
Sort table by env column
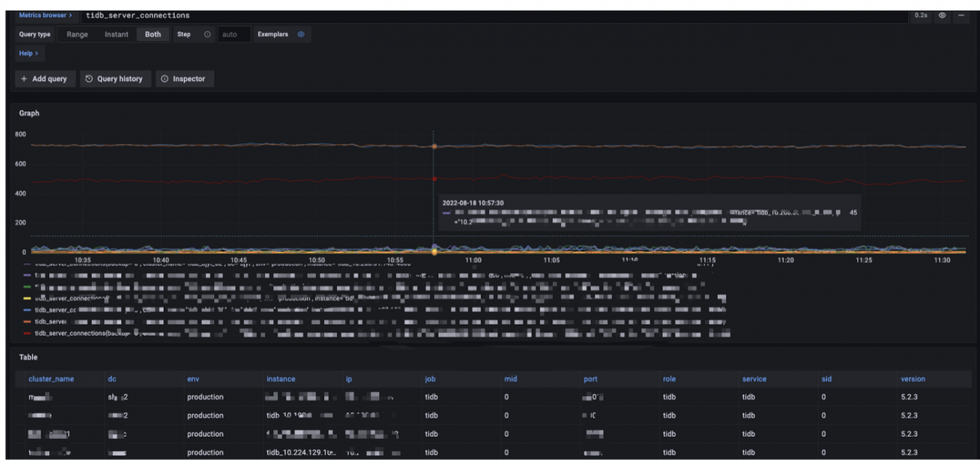pyautogui.click(x=193, y=379)
